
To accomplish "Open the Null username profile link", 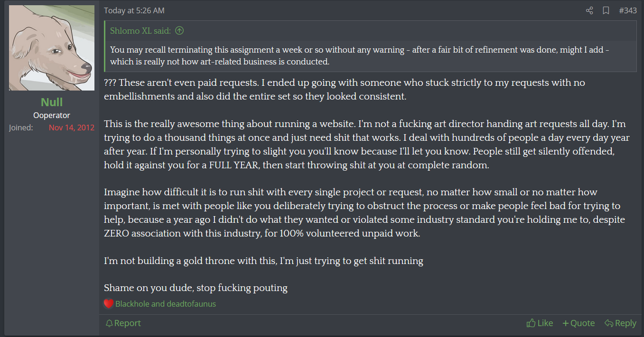I will [x=52, y=102].
